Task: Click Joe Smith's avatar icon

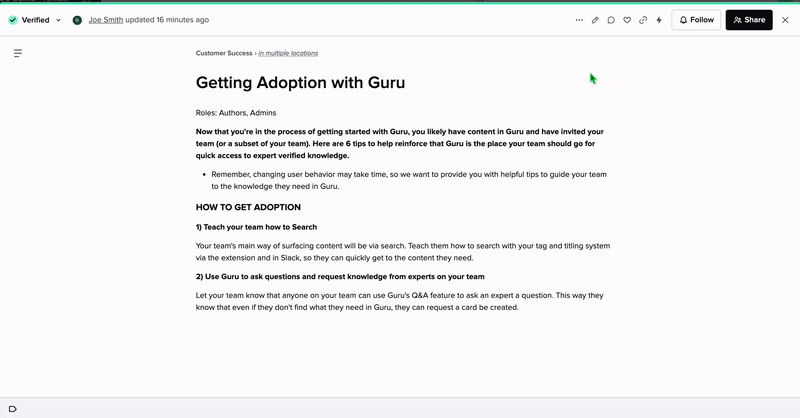Action: [x=77, y=20]
